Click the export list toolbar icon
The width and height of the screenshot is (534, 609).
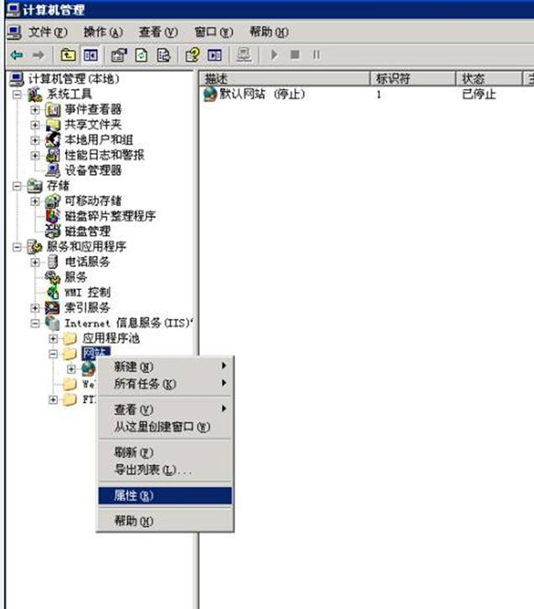164,55
